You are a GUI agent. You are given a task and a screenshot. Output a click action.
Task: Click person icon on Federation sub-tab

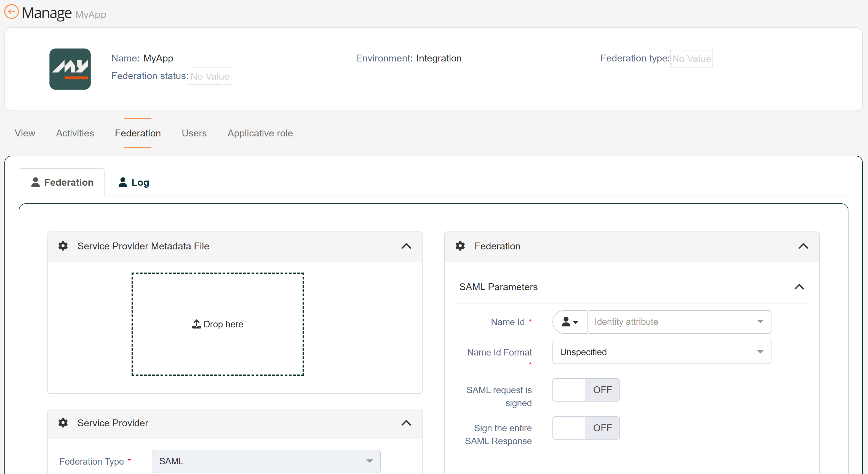tap(35, 182)
